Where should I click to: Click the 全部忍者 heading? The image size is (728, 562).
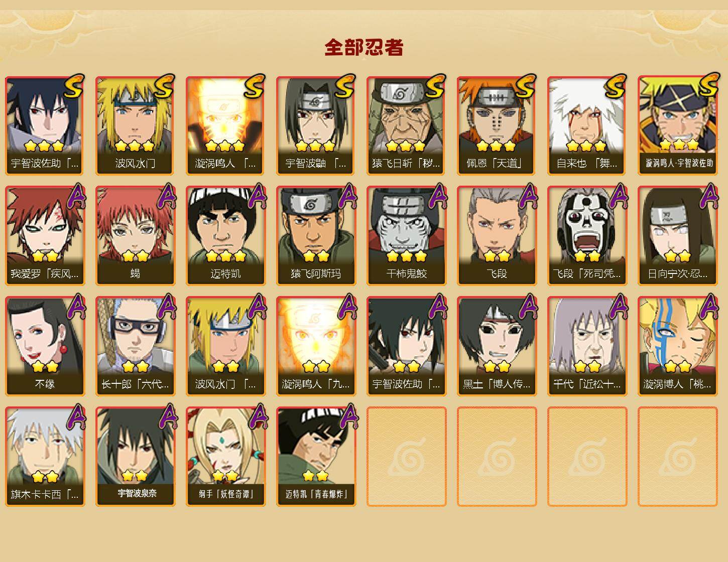tap(364, 48)
